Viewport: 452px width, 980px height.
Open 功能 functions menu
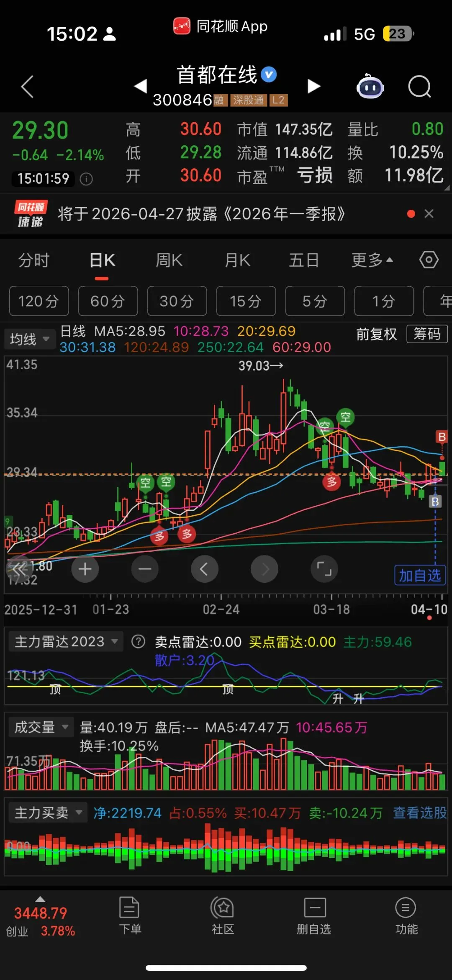click(406, 916)
